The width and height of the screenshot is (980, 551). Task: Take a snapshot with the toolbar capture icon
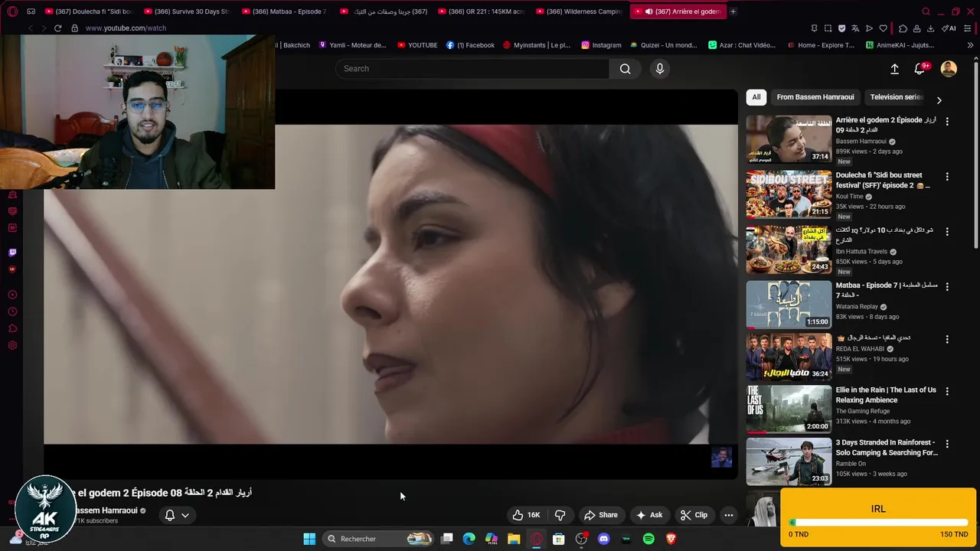click(x=828, y=28)
